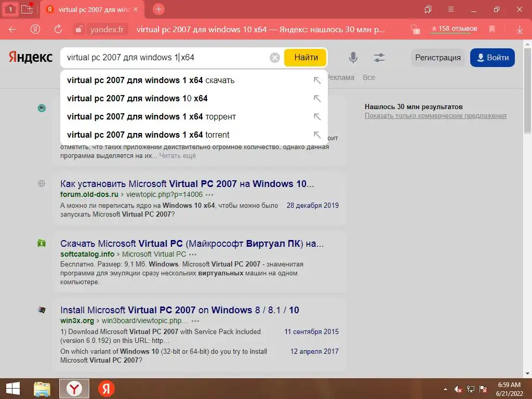Click the globe favicon of old-dos result
Image resolution: width=532 pixels, height=399 pixels.
42,183
